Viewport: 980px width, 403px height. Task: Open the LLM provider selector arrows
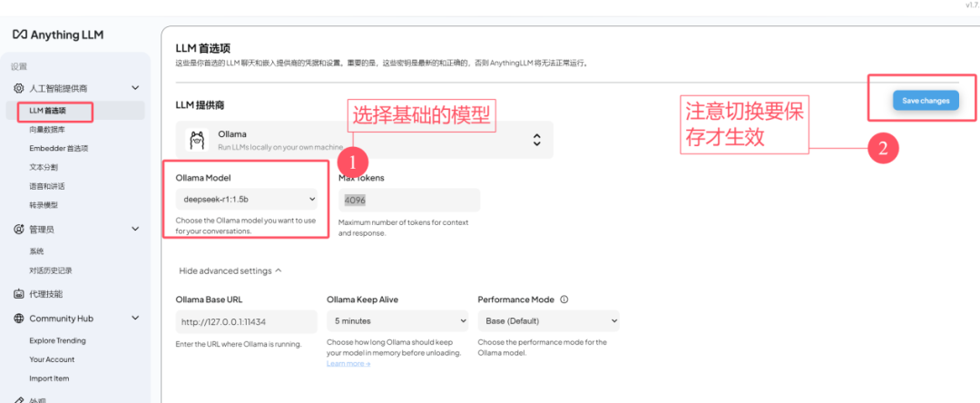click(536, 140)
